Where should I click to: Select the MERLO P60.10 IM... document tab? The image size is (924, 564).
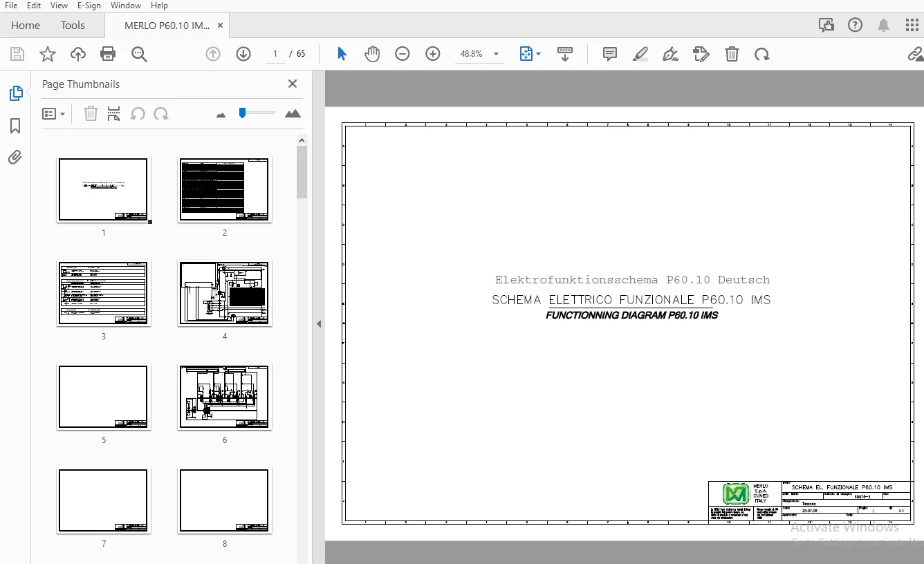(167, 26)
